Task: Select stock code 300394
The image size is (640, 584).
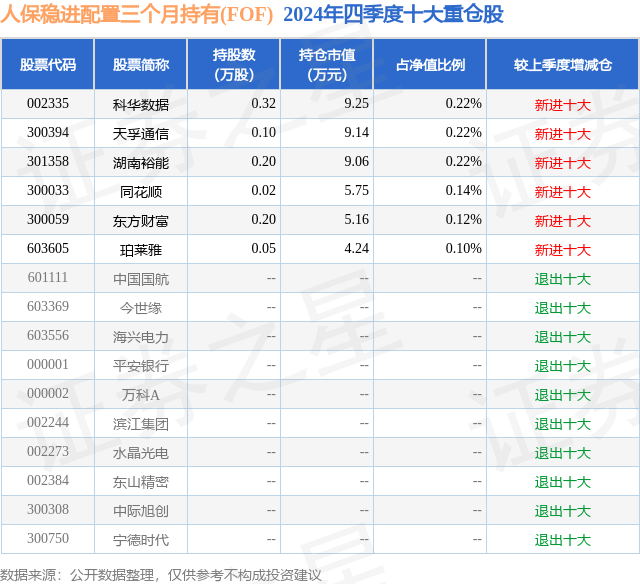Action: click(48, 133)
